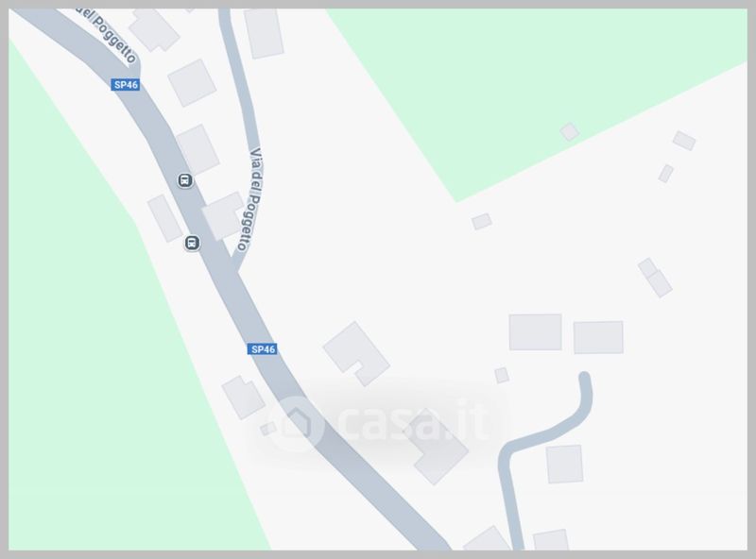Select the southern bus stop icon on SP46
The height and width of the screenshot is (559, 756).
[192, 243]
